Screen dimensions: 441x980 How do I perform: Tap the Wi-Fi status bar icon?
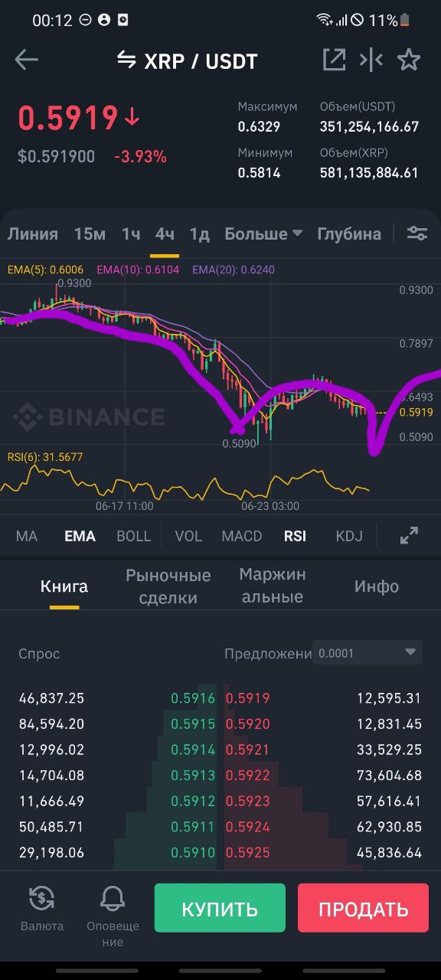(x=325, y=20)
